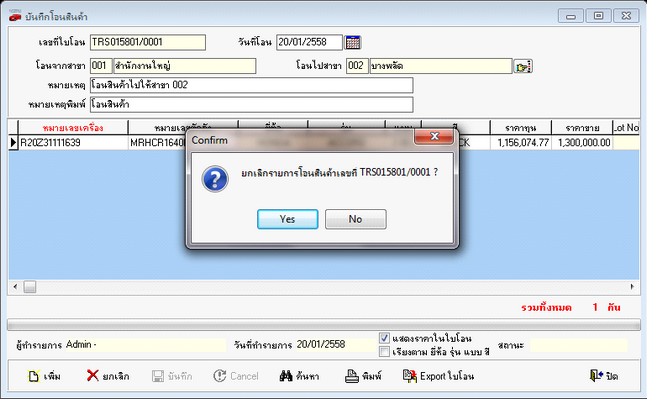
Task: Open the calendar picker beside transfer date
Action: tap(353, 42)
